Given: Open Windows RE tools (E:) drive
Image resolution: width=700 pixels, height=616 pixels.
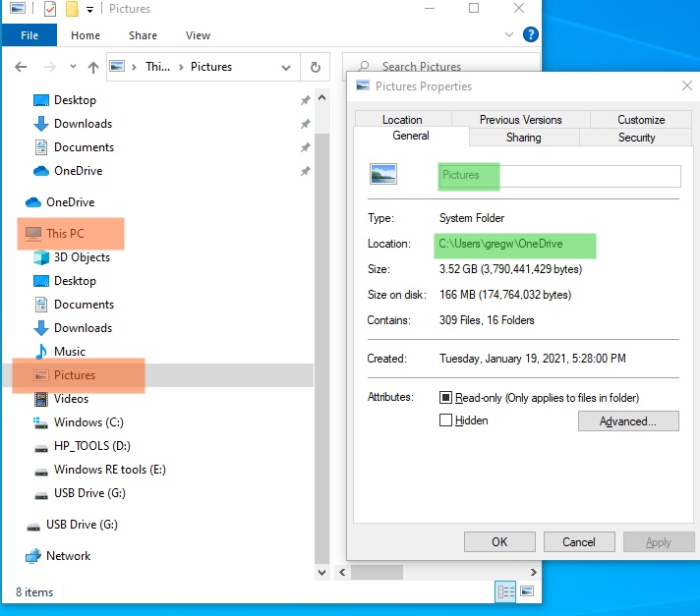Looking at the screenshot, I should click(x=109, y=470).
